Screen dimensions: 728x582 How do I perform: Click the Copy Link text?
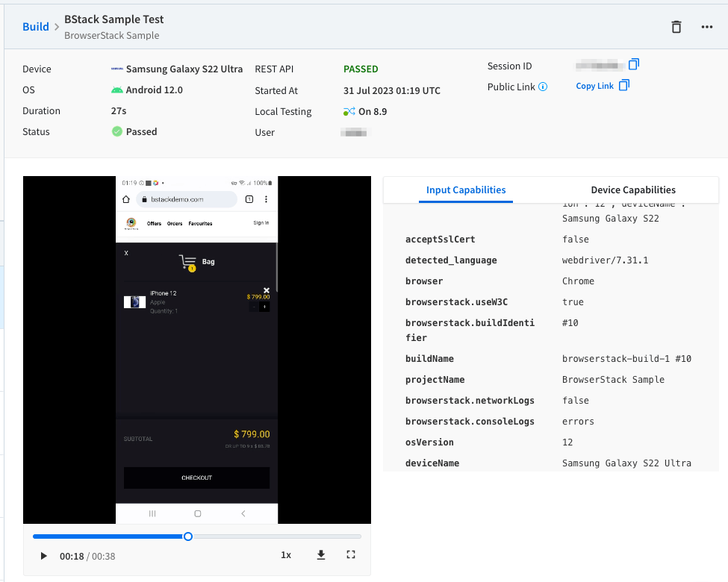coord(594,85)
